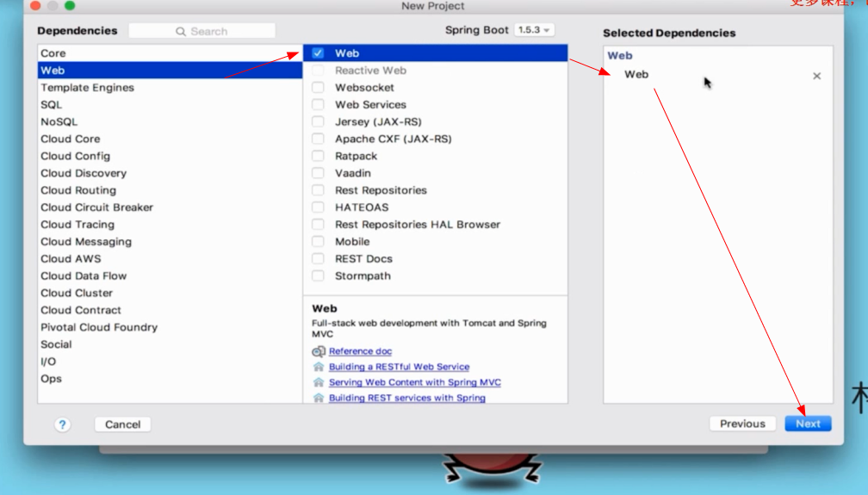Screen dimensions: 868x495
Task: Click house icon beside Serving Web Content
Action: [x=319, y=382]
